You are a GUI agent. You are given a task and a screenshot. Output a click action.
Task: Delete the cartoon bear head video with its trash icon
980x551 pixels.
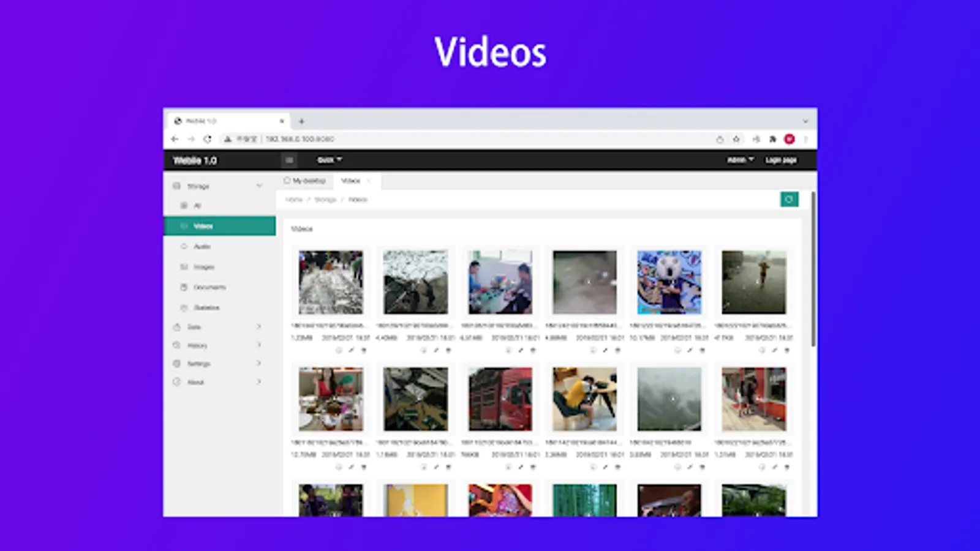702,350
